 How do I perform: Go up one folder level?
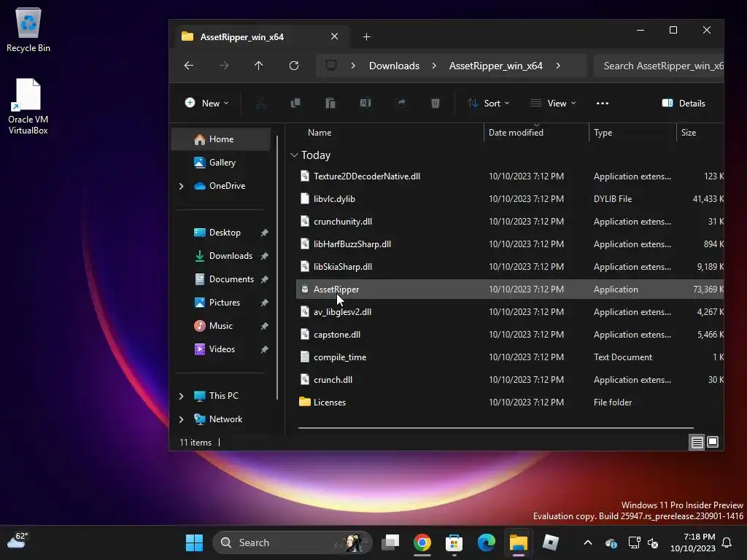[259, 65]
